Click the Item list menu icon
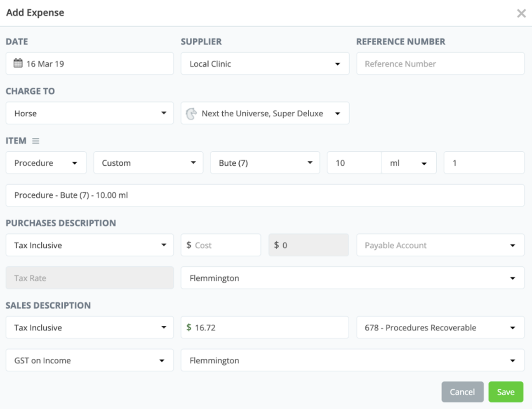 click(x=36, y=141)
